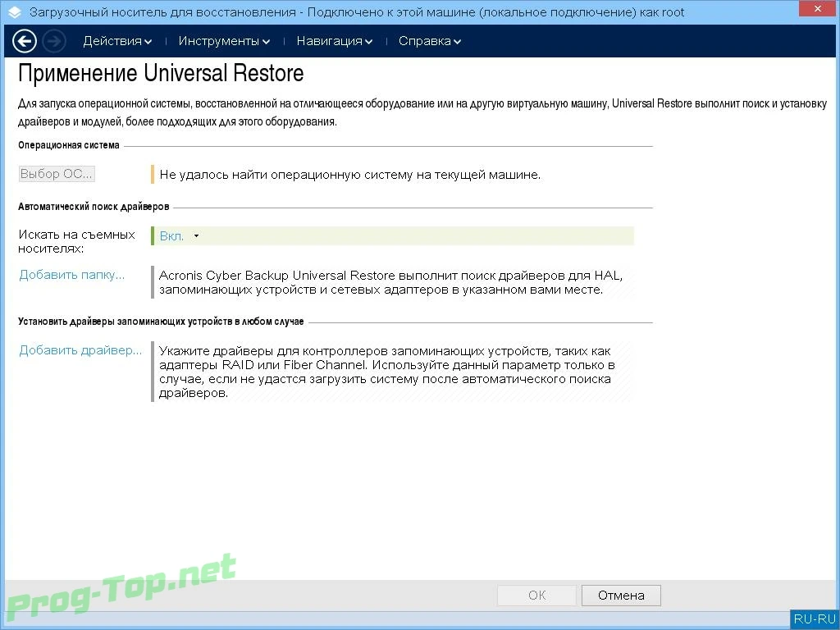Close the window with the red X
840x630 pixels.
(818, 8)
